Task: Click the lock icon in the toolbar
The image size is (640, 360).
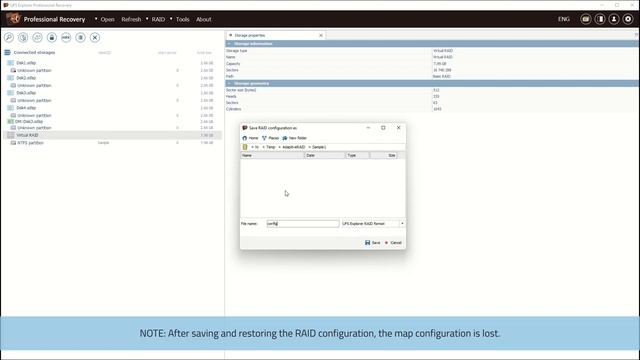Action: [x=51, y=38]
